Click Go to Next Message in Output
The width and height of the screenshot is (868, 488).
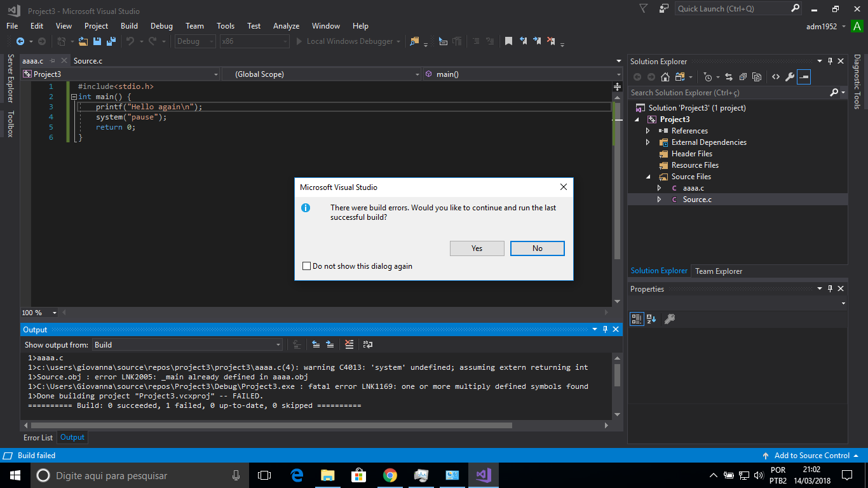330,345
